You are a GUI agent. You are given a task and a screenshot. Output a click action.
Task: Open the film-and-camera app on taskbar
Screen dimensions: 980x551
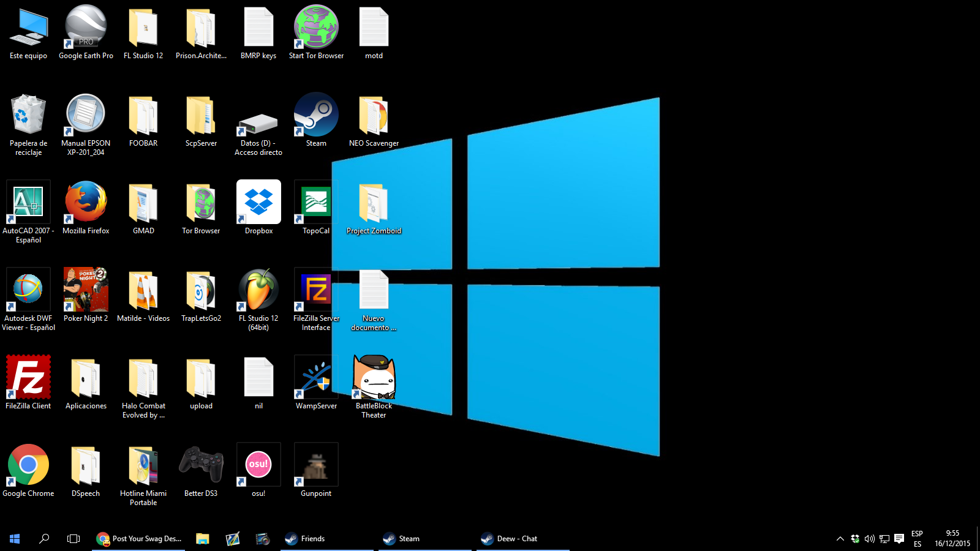tap(262, 539)
